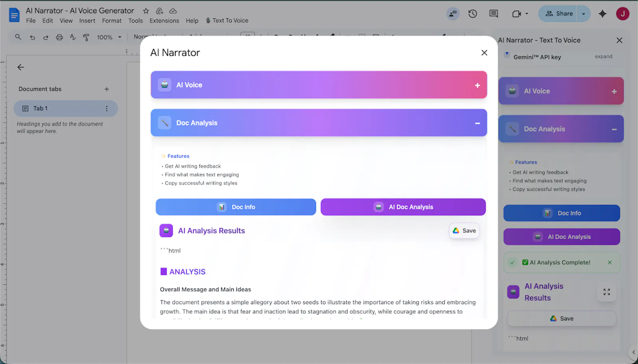Screen dimensions: 638x364
Task: Check the cloud save status icon
Action: click(x=173, y=11)
